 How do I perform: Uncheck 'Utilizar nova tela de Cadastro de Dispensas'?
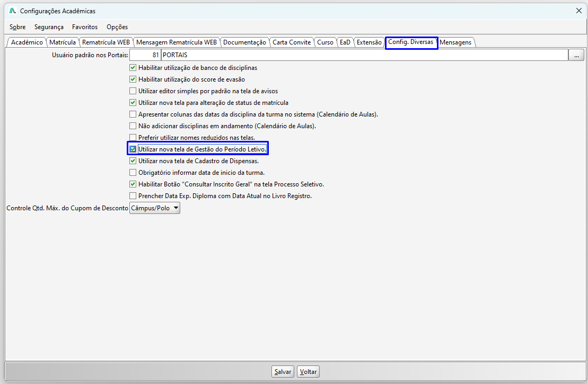[133, 160]
